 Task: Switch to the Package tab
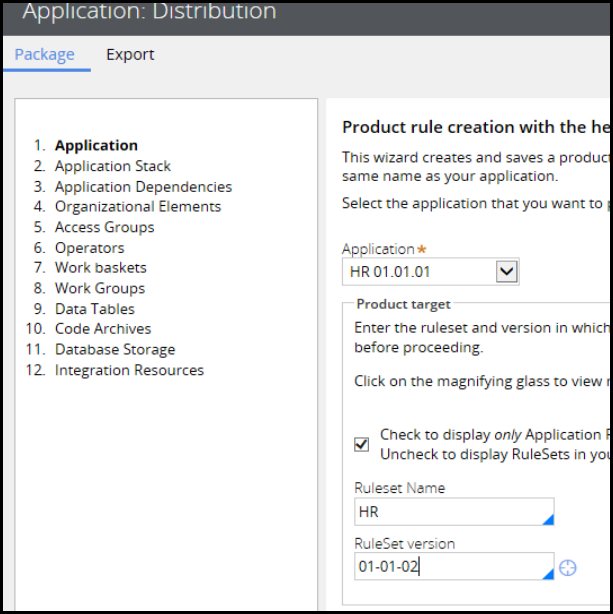point(44,54)
